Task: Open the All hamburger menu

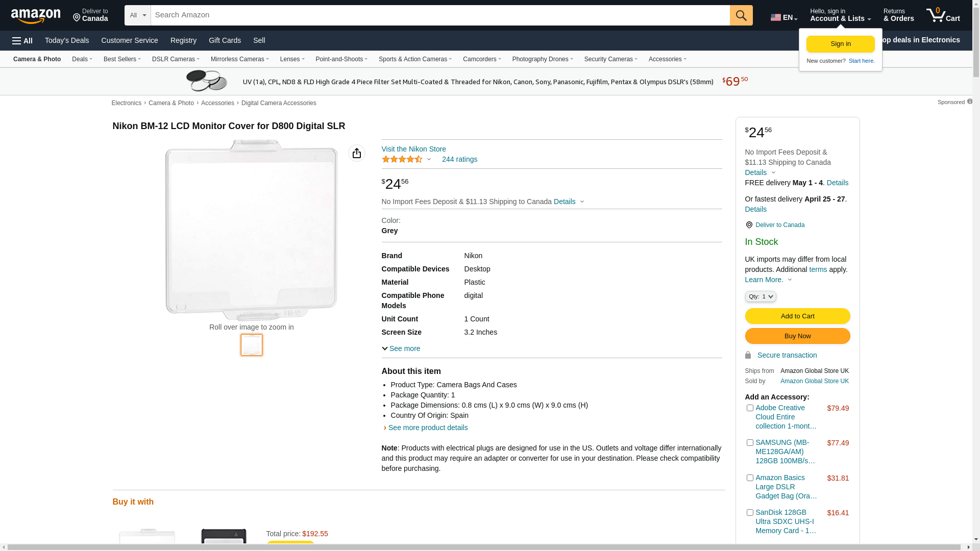Action: tap(22, 40)
